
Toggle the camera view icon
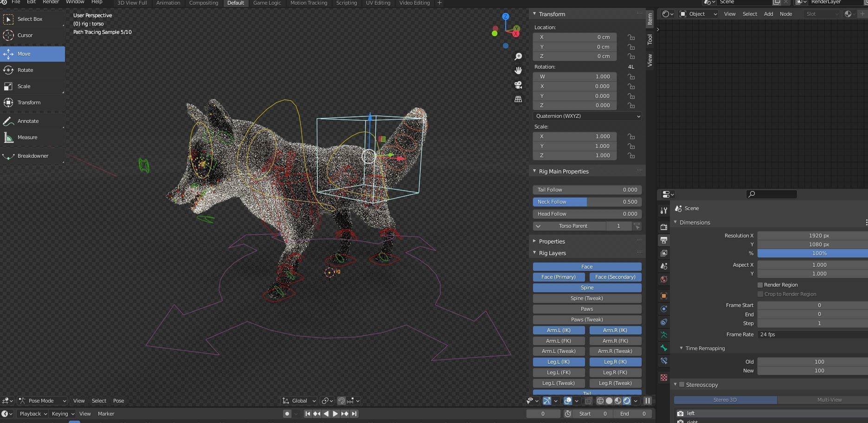click(x=518, y=85)
